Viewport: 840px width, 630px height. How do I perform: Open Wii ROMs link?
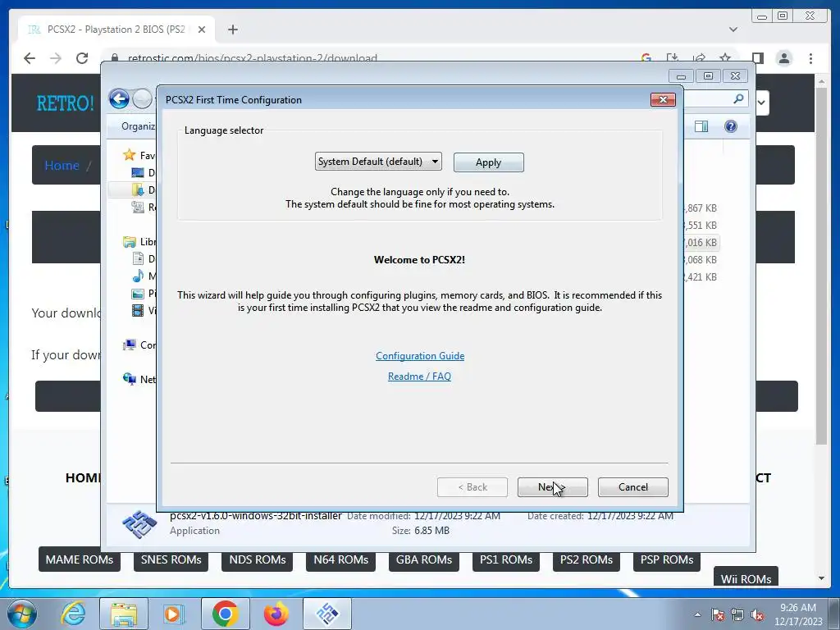[746, 577]
